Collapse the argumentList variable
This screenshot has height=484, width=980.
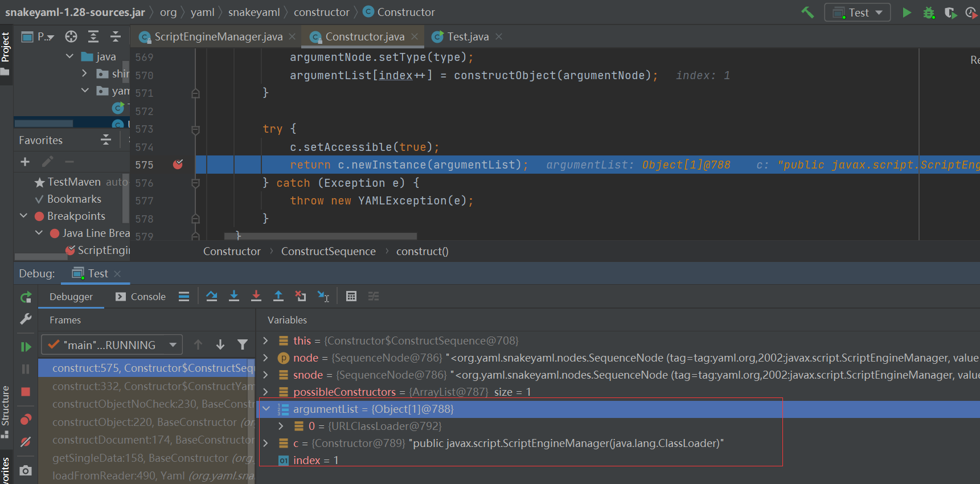(265, 409)
